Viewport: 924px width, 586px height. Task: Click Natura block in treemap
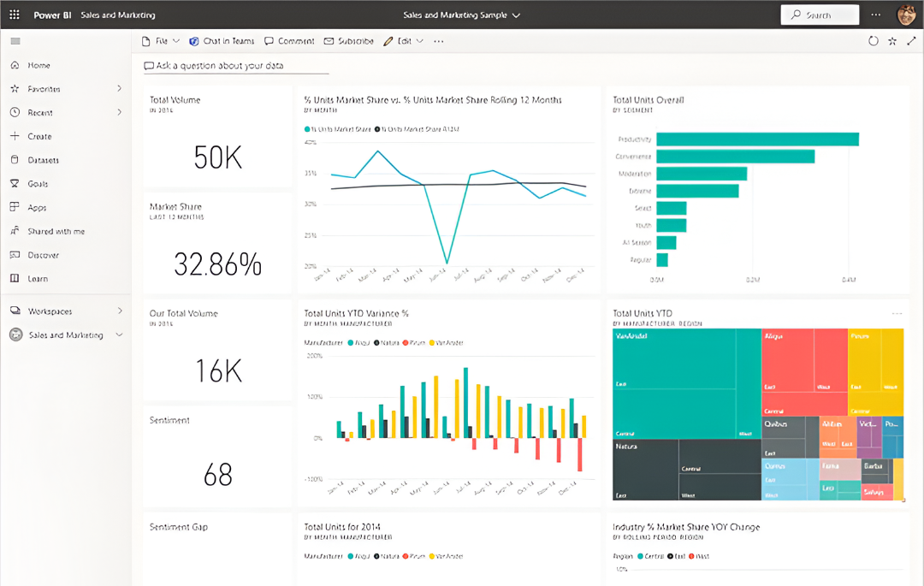[x=686, y=470]
